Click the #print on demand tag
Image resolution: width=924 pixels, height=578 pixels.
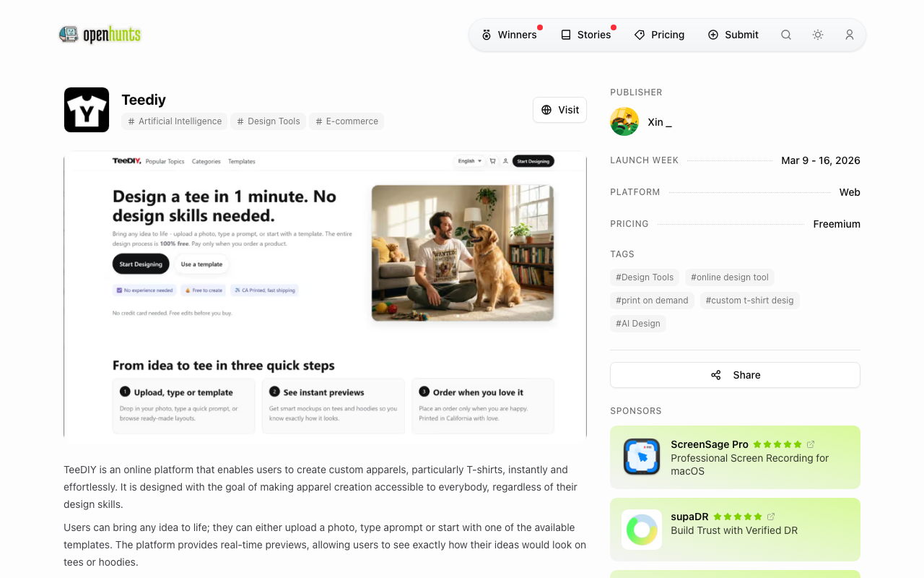pos(652,301)
